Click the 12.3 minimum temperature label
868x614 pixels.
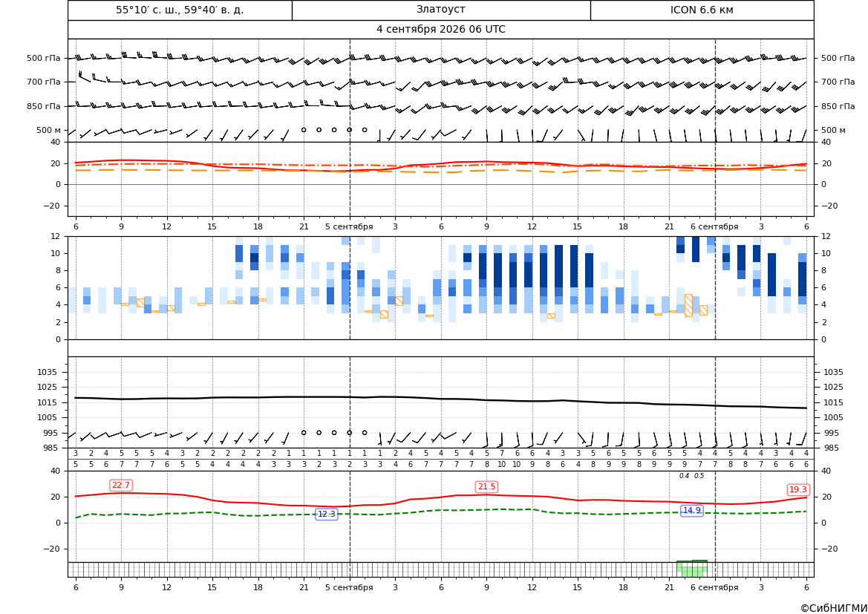[x=326, y=514]
